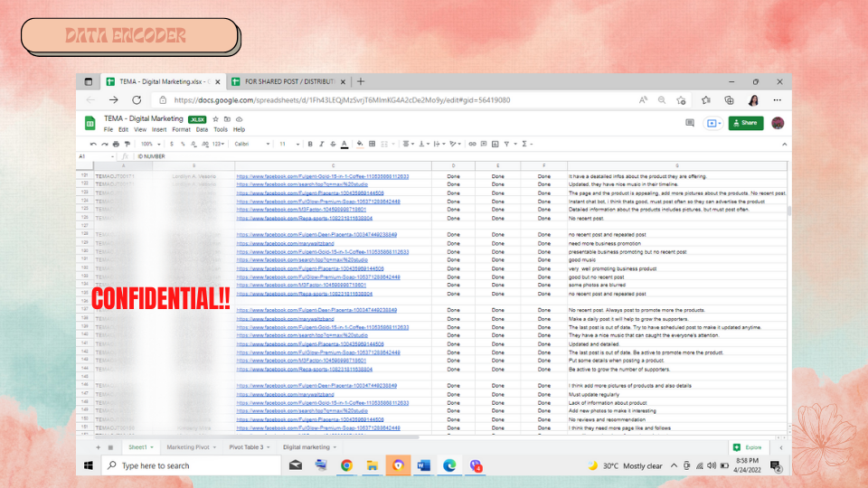Viewport: 868px width, 488px height.
Task: Open the View menu
Action: [140, 129]
